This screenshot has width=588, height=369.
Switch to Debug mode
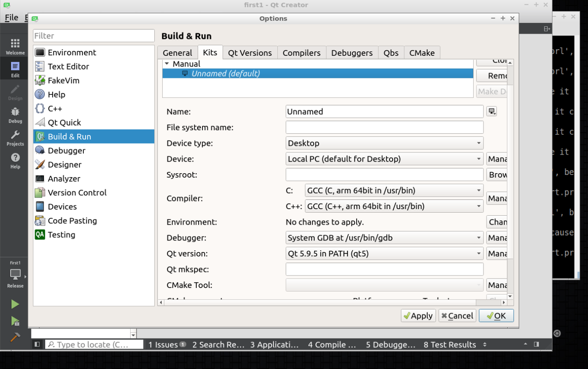tap(15, 115)
